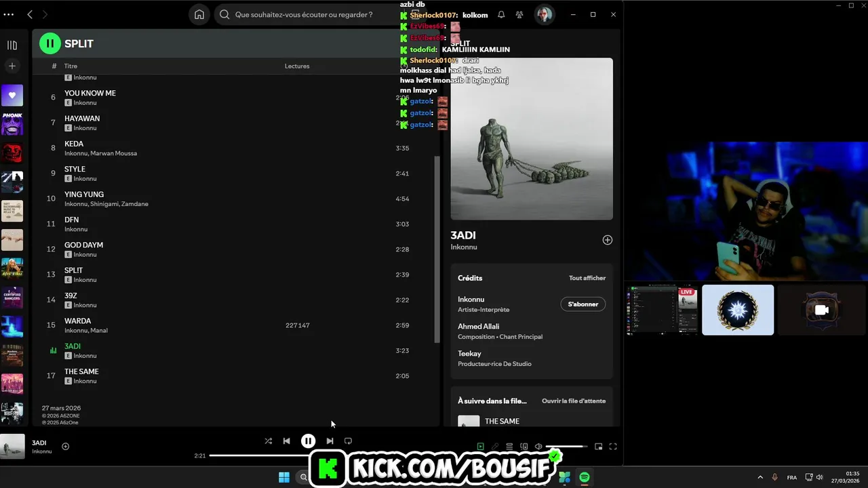Viewport: 868px width, 488px height.
Task: Open the mini player
Action: [x=599, y=447]
